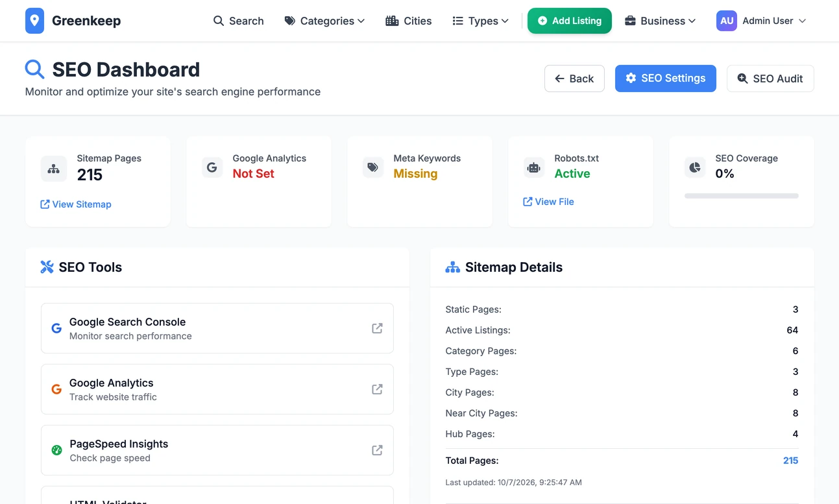The image size is (839, 504).
Task: Click the '0%' SEO Coverage value
Action: tap(725, 174)
